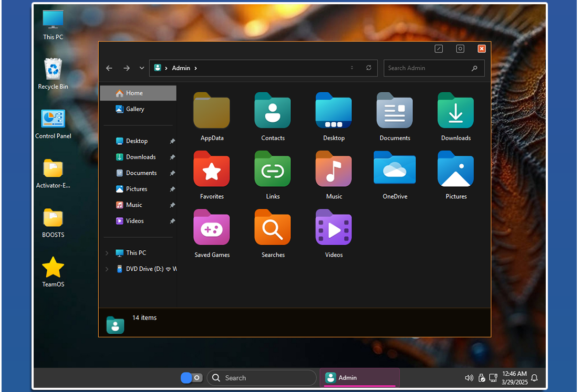Toggle the blue switch on the taskbar

point(191,378)
